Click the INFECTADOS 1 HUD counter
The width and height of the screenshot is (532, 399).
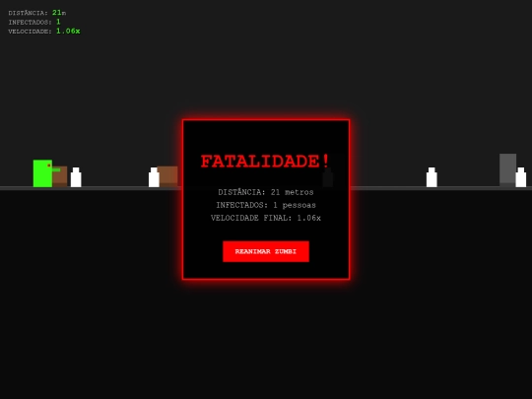[34, 22]
